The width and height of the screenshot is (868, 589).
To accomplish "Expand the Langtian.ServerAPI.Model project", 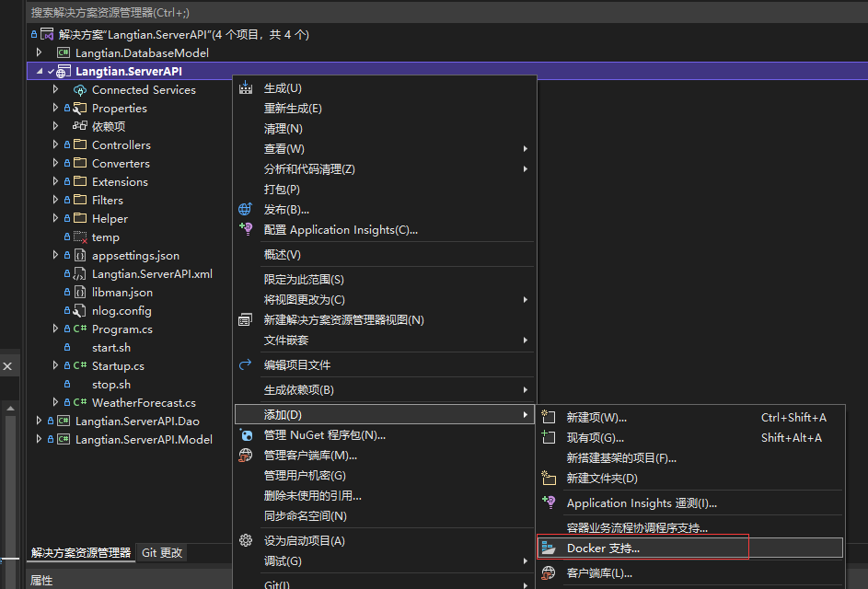I will point(39,438).
